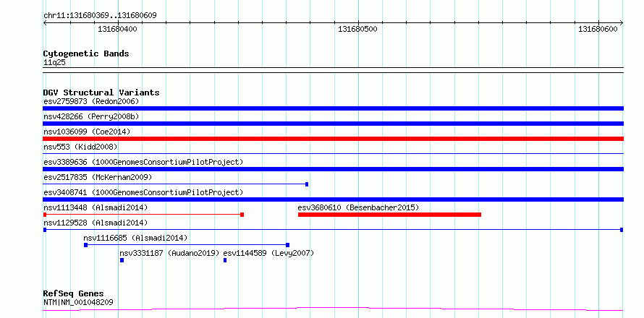
Task: Click the nsv3331187 blue square marker
Action: coord(122,260)
